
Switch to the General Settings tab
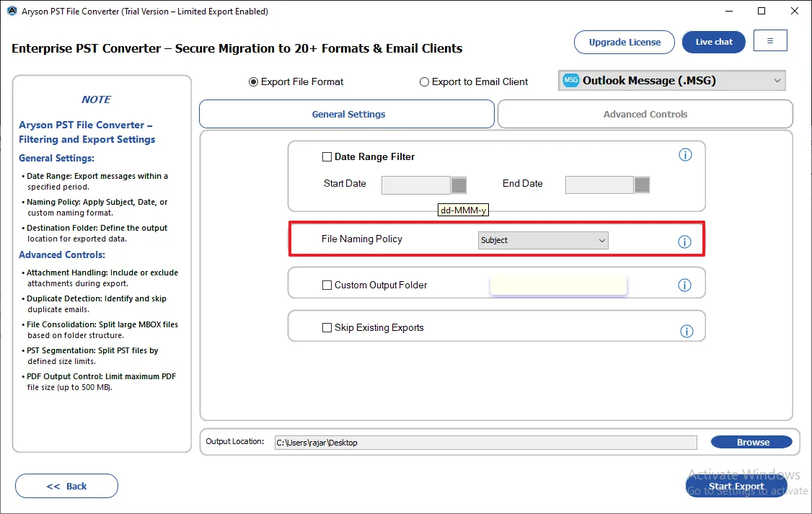coord(347,115)
